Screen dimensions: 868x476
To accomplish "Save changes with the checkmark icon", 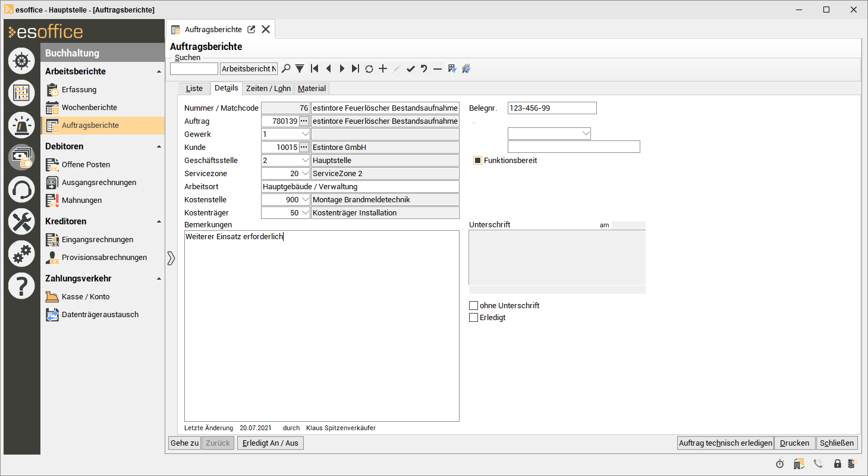I will coord(410,69).
